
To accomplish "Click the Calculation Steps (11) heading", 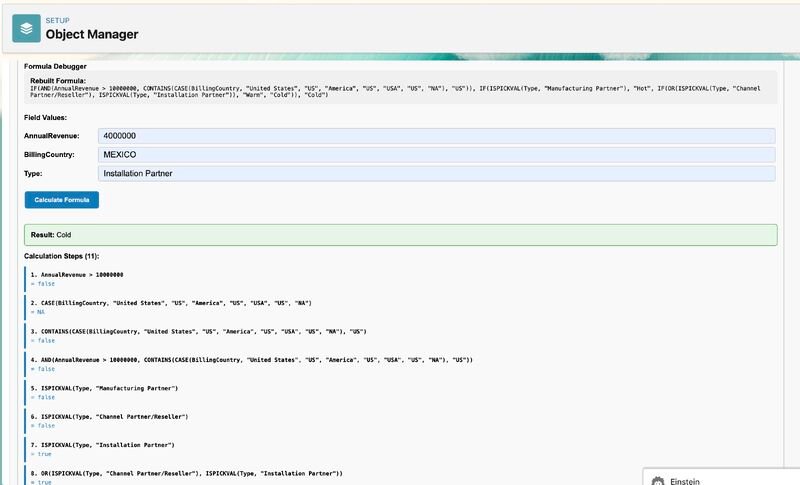I will coord(62,256).
